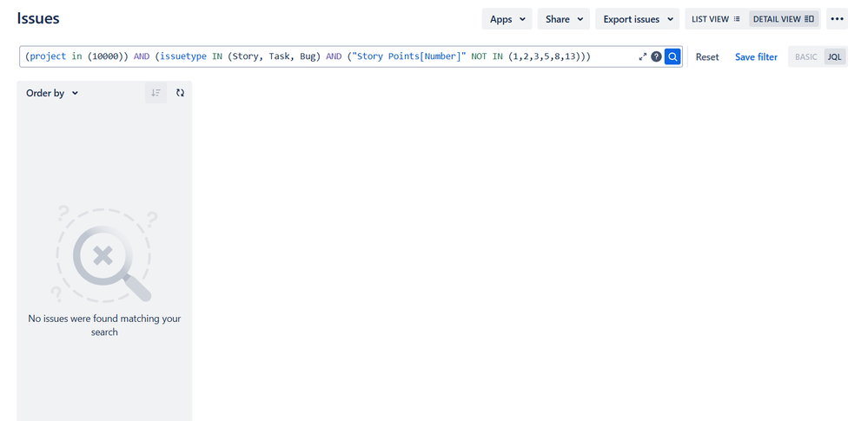Viewport: 868px width, 421px height.
Task: Click Save filter link
Action: tap(756, 57)
